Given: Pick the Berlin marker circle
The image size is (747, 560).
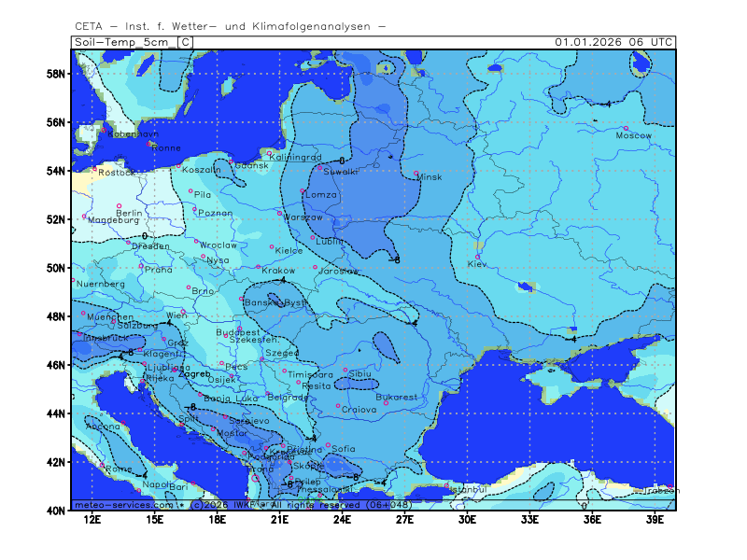Looking at the screenshot, I should click(120, 205).
